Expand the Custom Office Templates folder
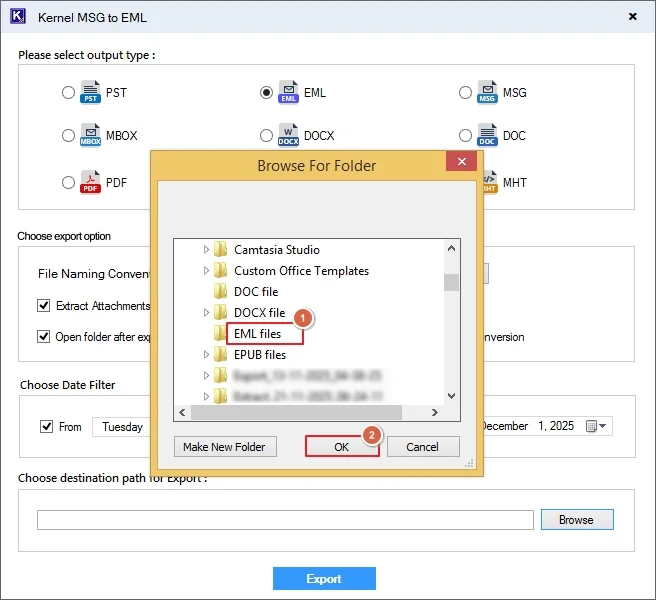The width and height of the screenshot is (656, 600). [207, 271]
